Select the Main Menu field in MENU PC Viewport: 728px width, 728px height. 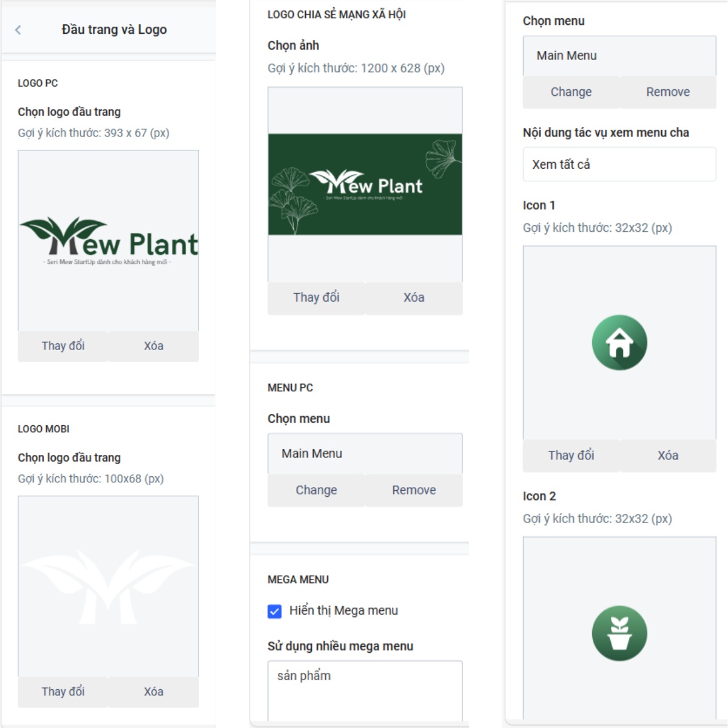coord(365,454)
